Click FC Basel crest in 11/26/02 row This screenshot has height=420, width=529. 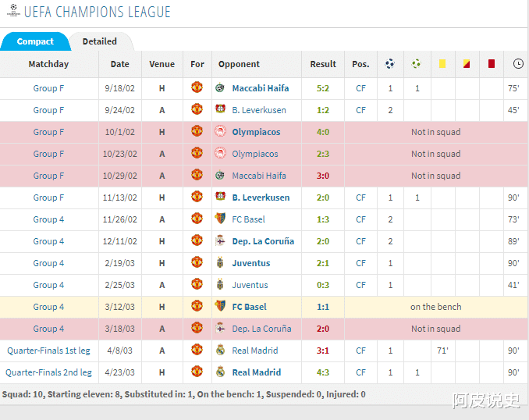pos(220,219)
